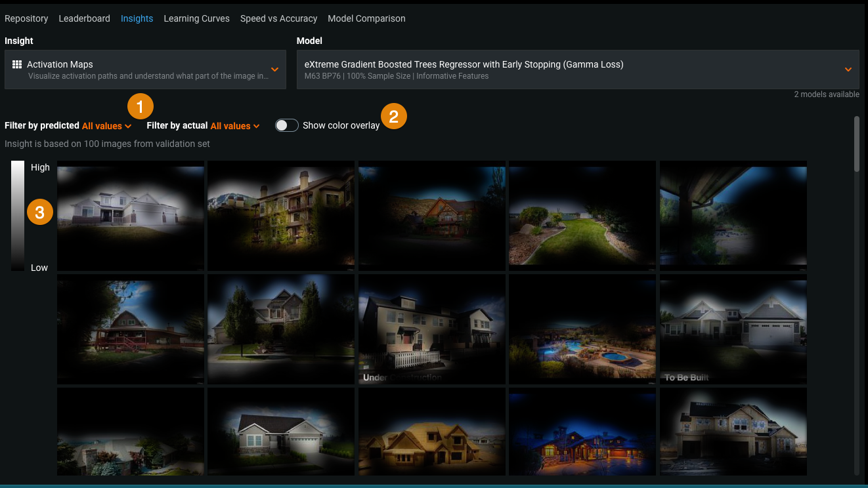Viewport: 868px width, 488px height.
Task: Click the Activation Maps grid icon
Action: pyautogui.click(x=17, y=64)
